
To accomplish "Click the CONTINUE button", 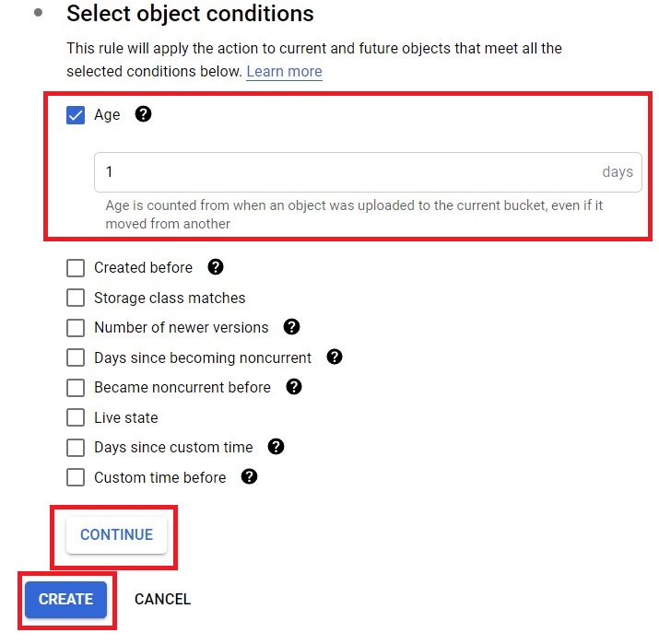I will (x=116, y=534).
